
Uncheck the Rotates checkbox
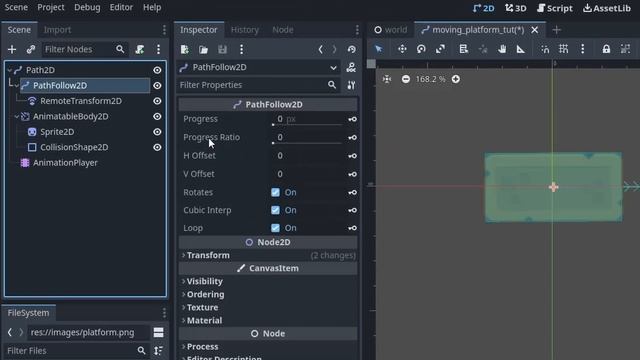pos(276,192)
